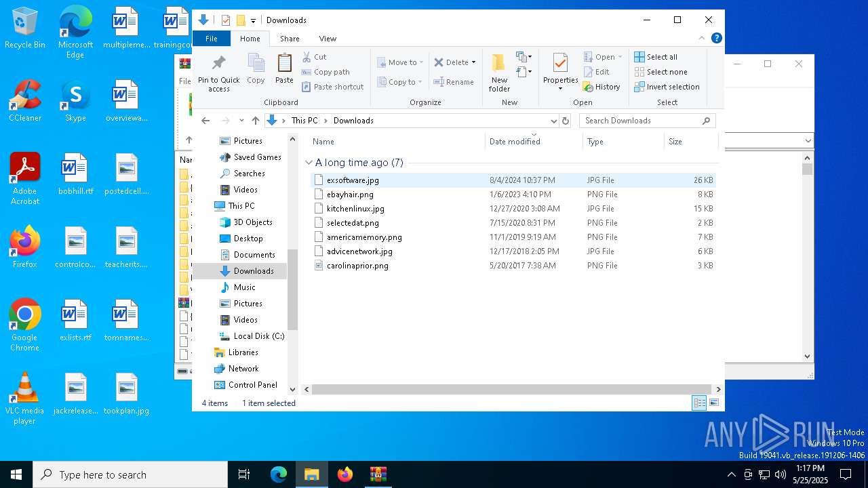Switch to details view icon in status bar
This screenshot has width=868, height=488.
[699, 403]
